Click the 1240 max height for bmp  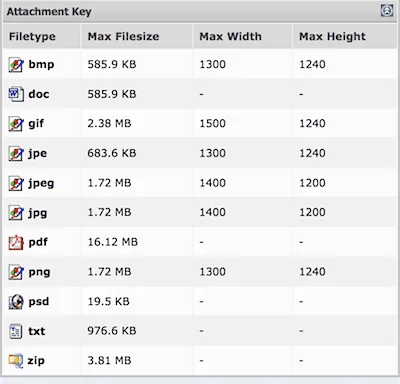tap(312, 64)
